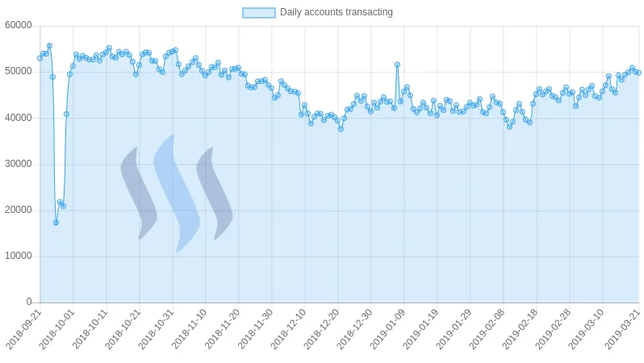
Task: Click the legend color box
Action: tap(258, 13)
